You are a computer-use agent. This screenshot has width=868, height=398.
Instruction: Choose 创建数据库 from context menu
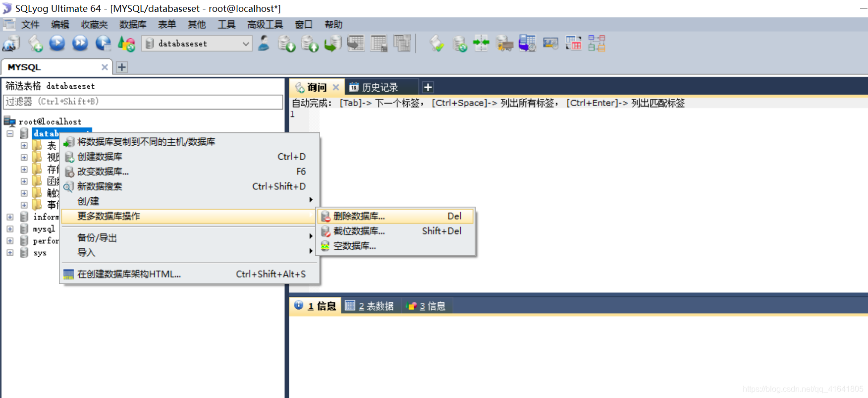[x=190, y=157]
